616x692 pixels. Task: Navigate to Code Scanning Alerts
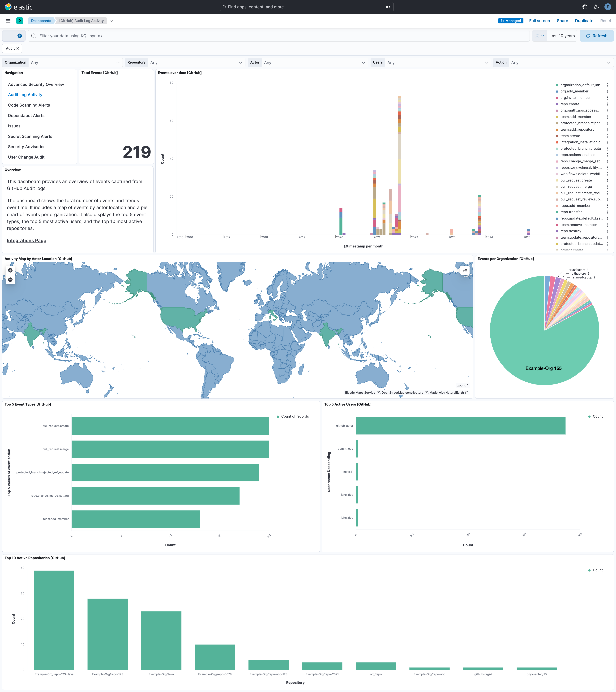coord(29,105)
